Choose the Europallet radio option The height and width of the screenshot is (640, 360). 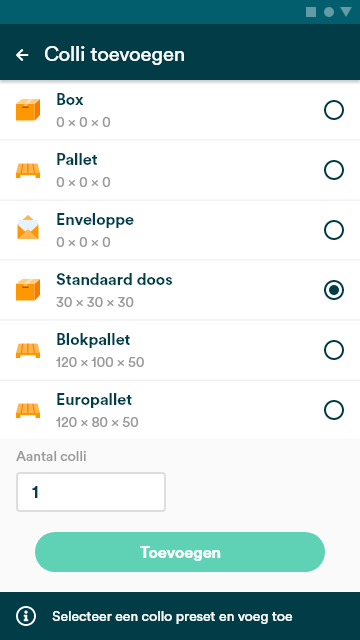pos(334,410)
